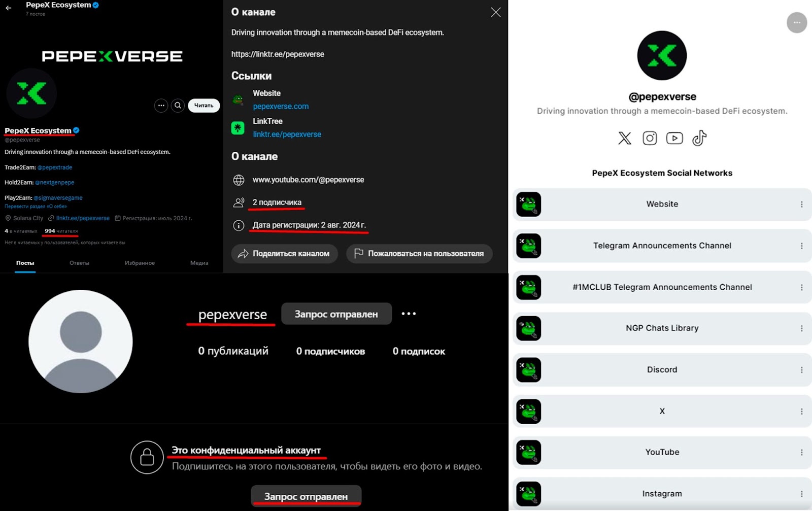Open the X social icon on Linktree
Screen dimensions: 812x511
[625, 138]
